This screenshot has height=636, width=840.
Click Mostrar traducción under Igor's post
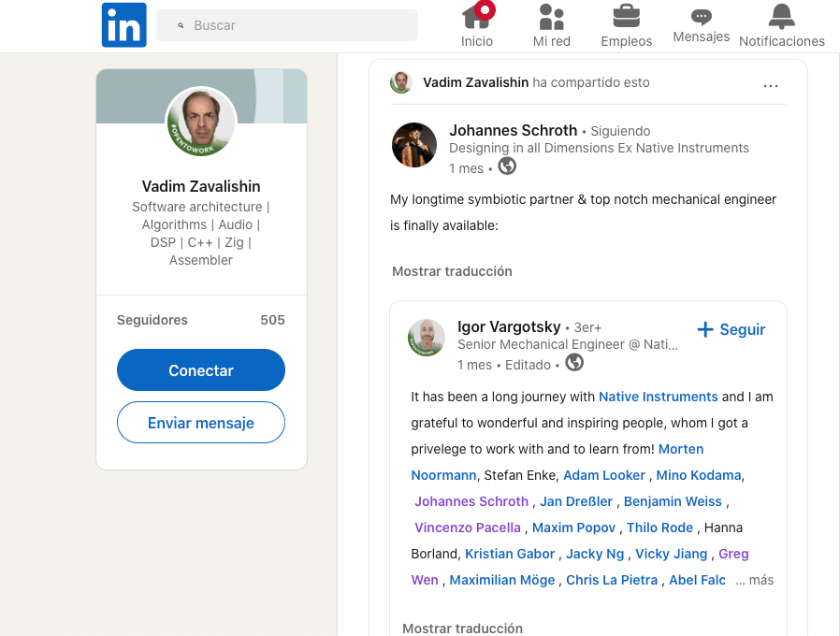[462, 629]
